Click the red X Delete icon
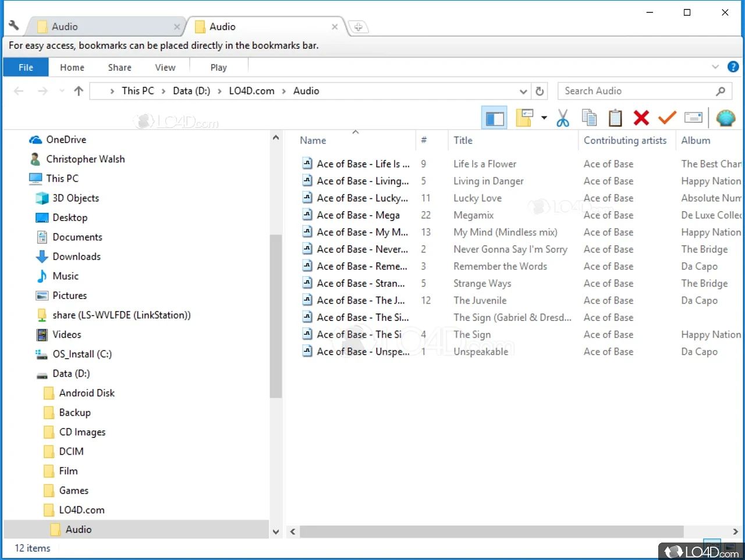The height and width of the screenshot is (560, 745). 641,118
